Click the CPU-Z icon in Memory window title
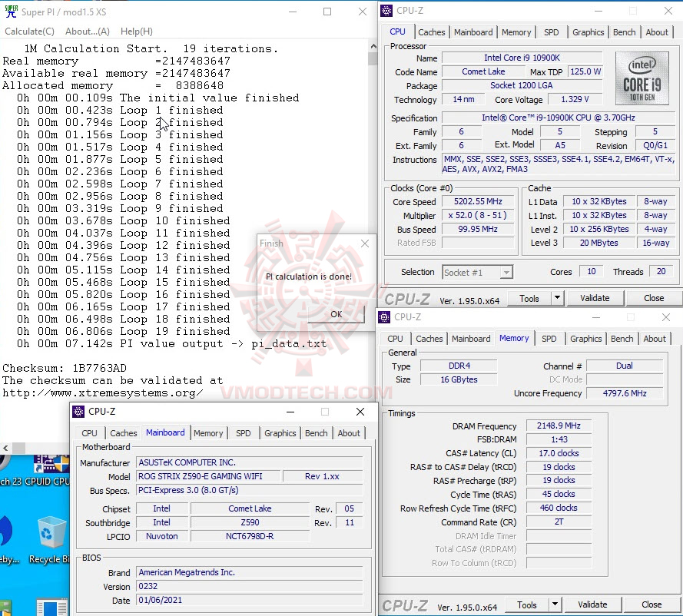The width and height of the screenshot is (683, 616). 384,317
